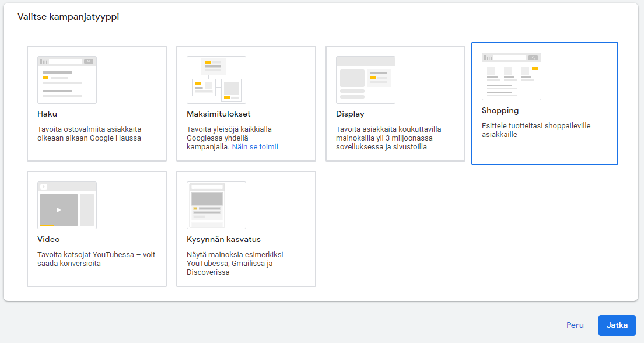The height and width of the screenshot is (343, 644).
Task: Click the Maksimitulokset diagram thumbnail
Action: pos(216,79)
